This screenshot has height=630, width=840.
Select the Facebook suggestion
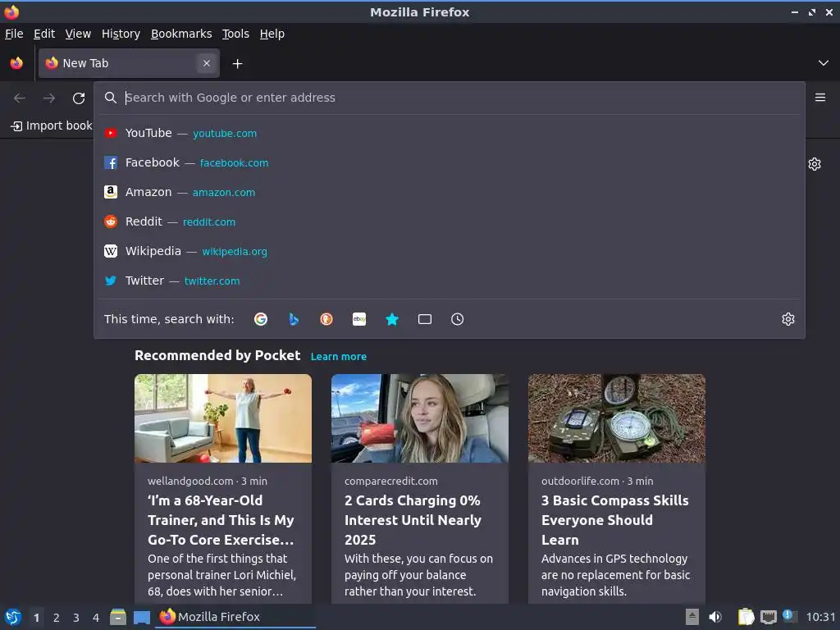click(449, 162)
